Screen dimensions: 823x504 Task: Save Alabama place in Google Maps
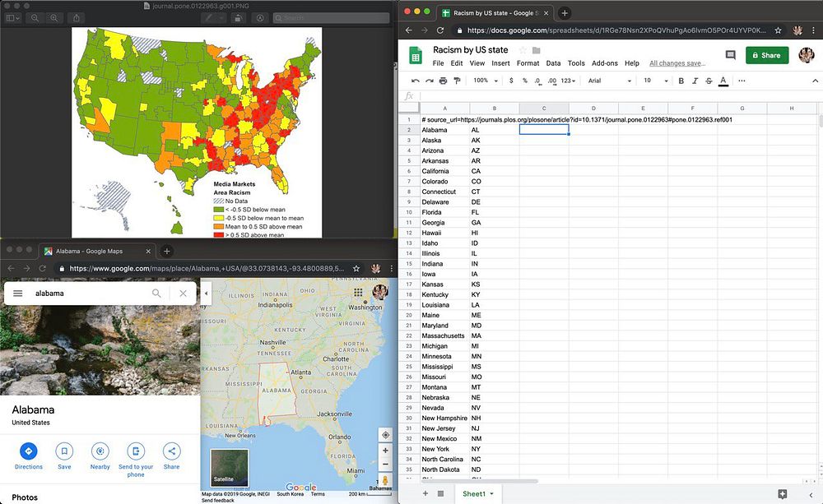coord(64,451)
